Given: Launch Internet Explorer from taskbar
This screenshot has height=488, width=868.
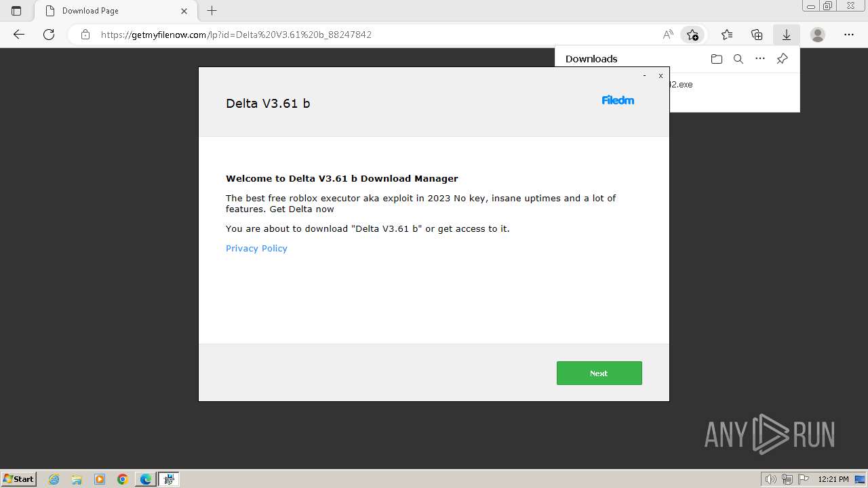Looking at the screenshot, I should click(x=54, y=479).
